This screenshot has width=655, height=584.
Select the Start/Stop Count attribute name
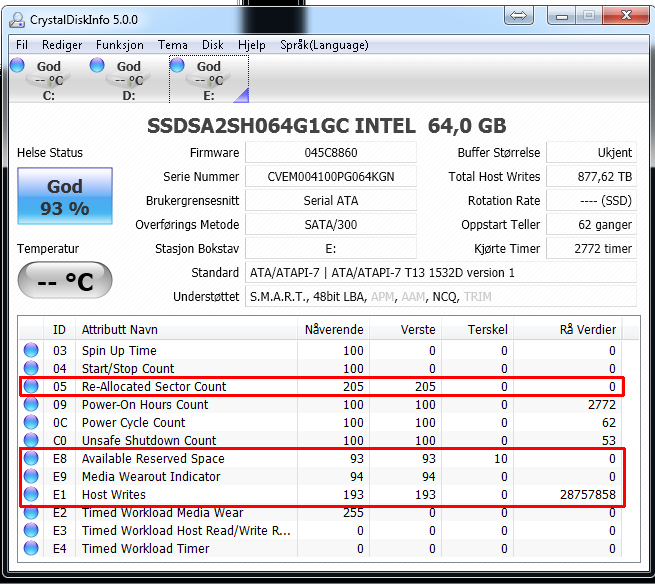[x=128, y=368]
